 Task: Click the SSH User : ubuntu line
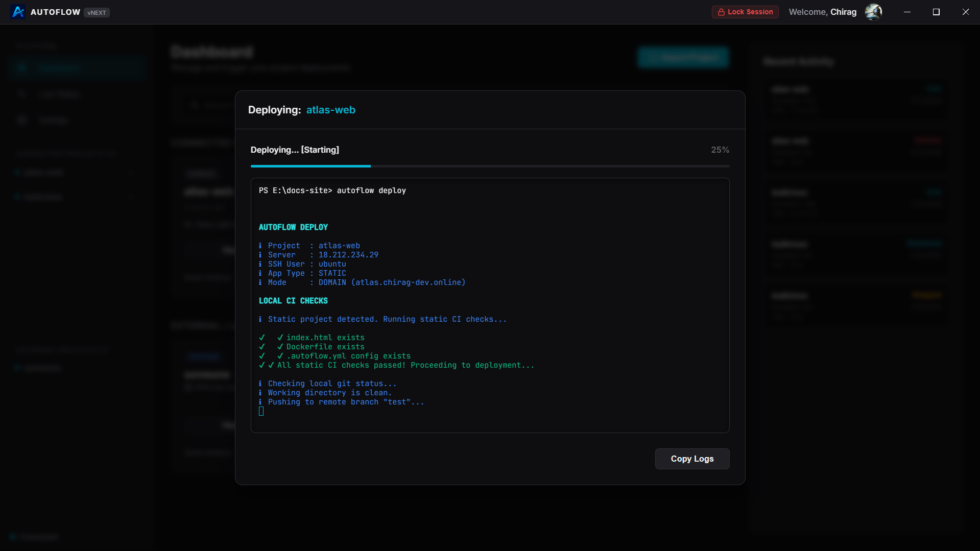(x=302, y=264)
